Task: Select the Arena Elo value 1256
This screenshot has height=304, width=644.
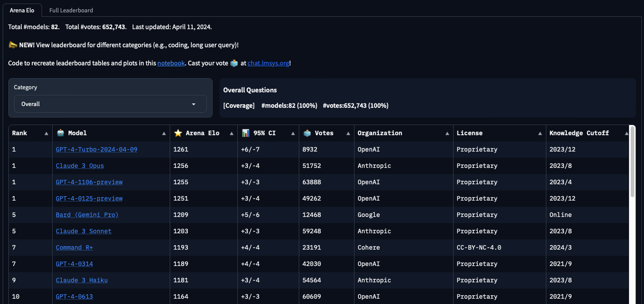Action: click(x=181, y=166)
